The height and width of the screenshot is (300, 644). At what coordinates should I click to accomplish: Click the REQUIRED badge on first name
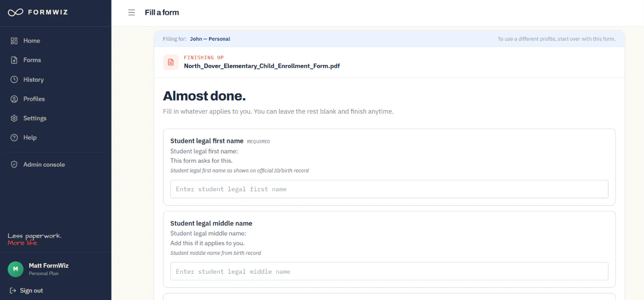[x=259, y=142]
